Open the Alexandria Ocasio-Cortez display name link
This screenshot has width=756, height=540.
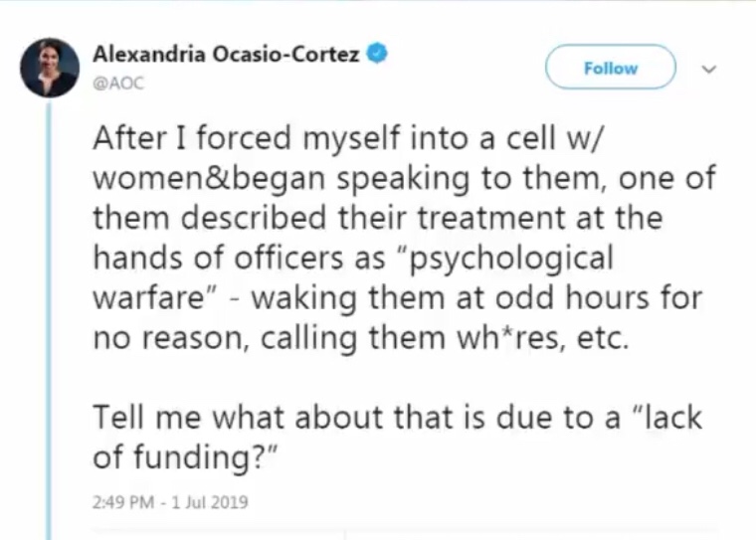pos(226,56)
